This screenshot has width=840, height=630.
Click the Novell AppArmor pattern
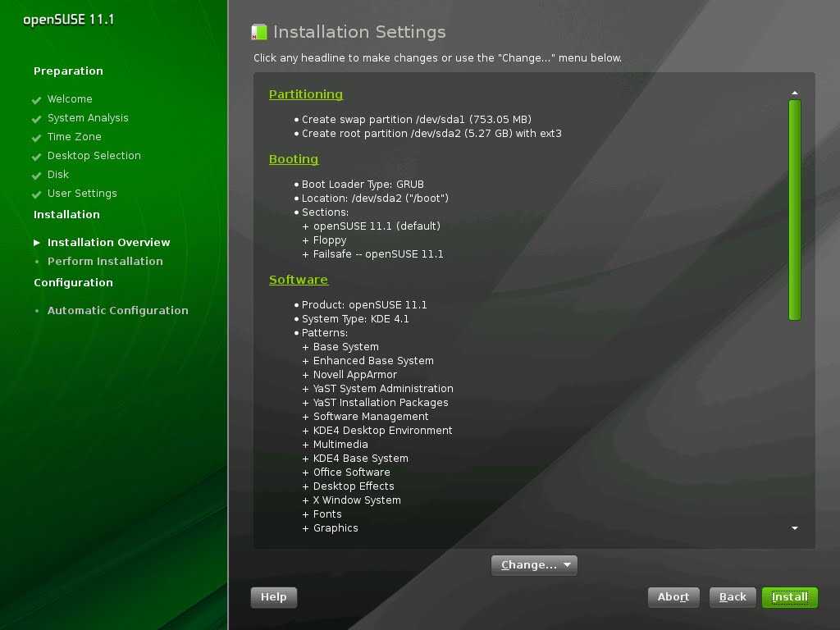click(x=355, y=374)
